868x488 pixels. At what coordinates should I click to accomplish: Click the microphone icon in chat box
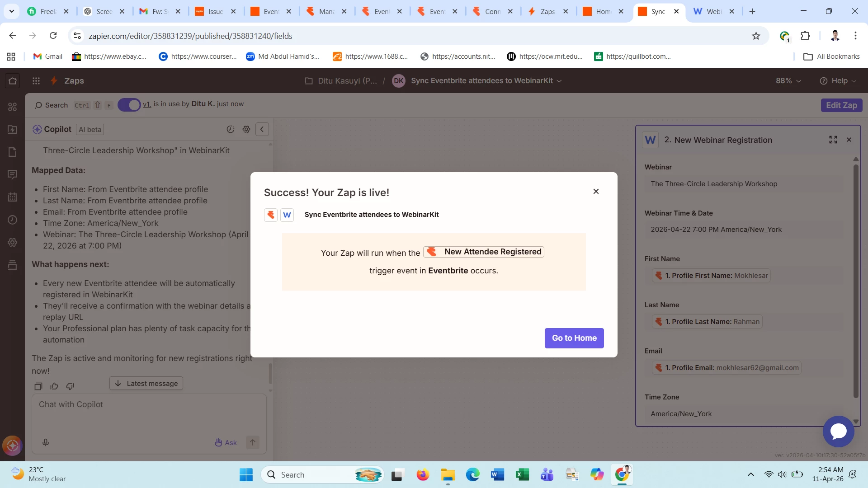(46, 442)
